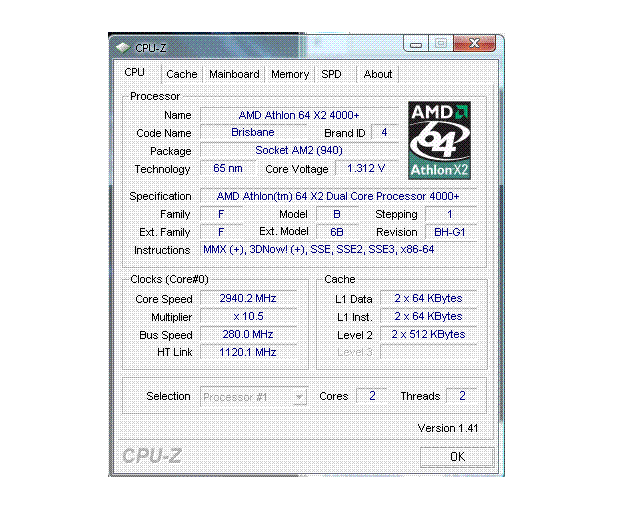This screenshot has height=512, width=640.
Task: Click the OK button
Action: click(x=457, y=456)
